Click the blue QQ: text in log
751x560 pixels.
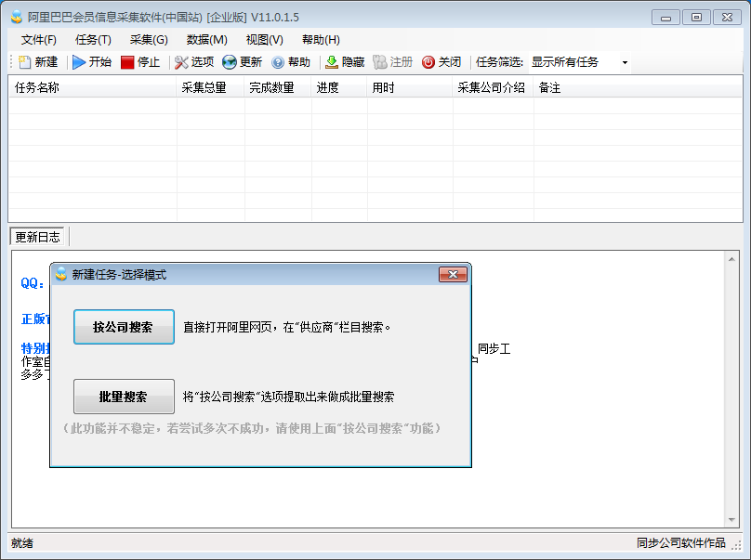point(33,283)
